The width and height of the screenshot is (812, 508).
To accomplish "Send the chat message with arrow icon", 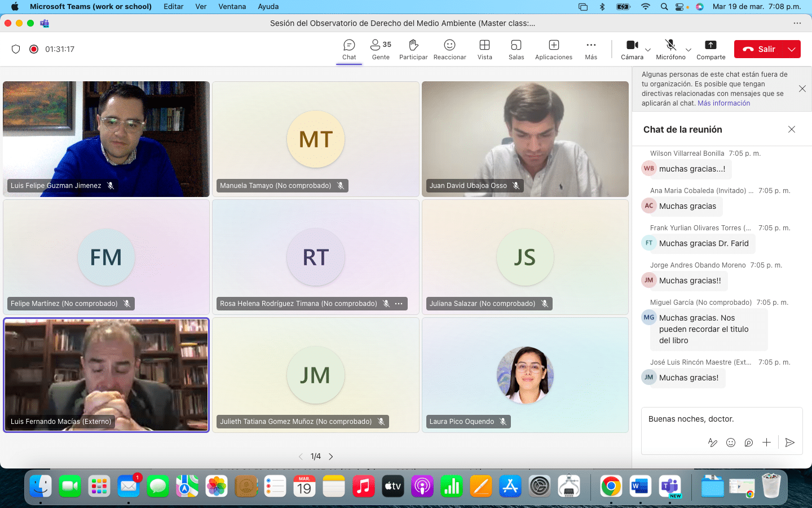I will (x=789, y=443).
